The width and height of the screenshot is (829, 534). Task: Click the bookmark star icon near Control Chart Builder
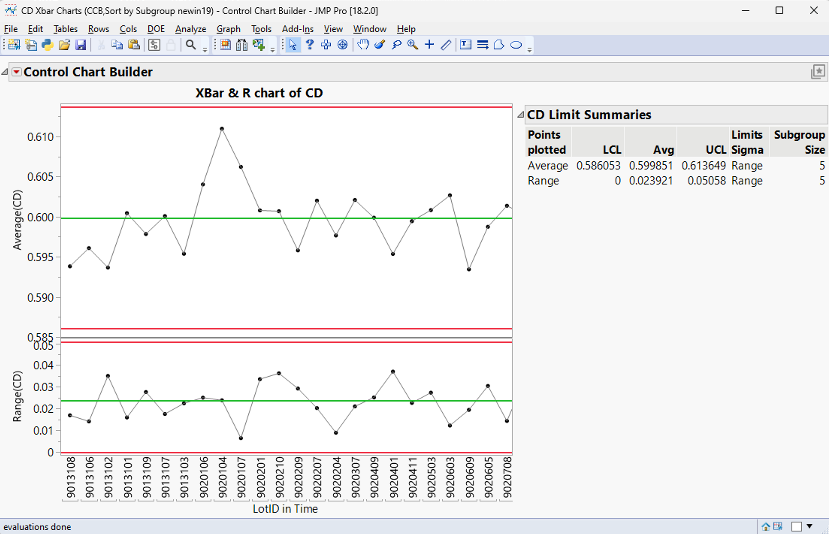818,72
